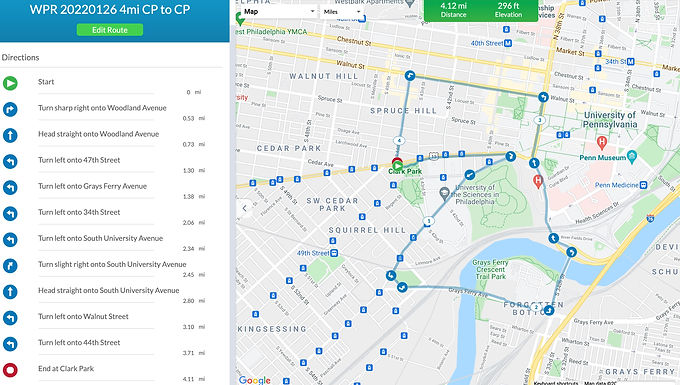The image size is (680, 385).
Task: Click the mile 3 marker on route
Action: pos(539,120)
